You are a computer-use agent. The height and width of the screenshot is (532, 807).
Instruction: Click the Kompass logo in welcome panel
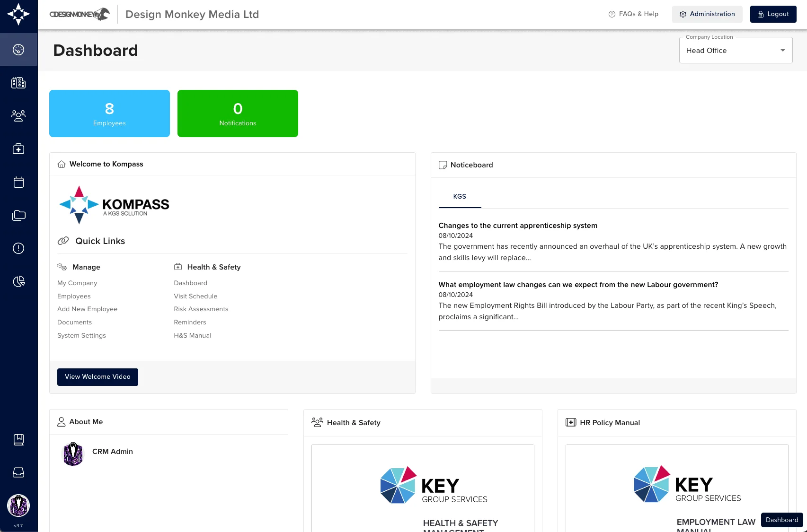click(x=114, y=205)
